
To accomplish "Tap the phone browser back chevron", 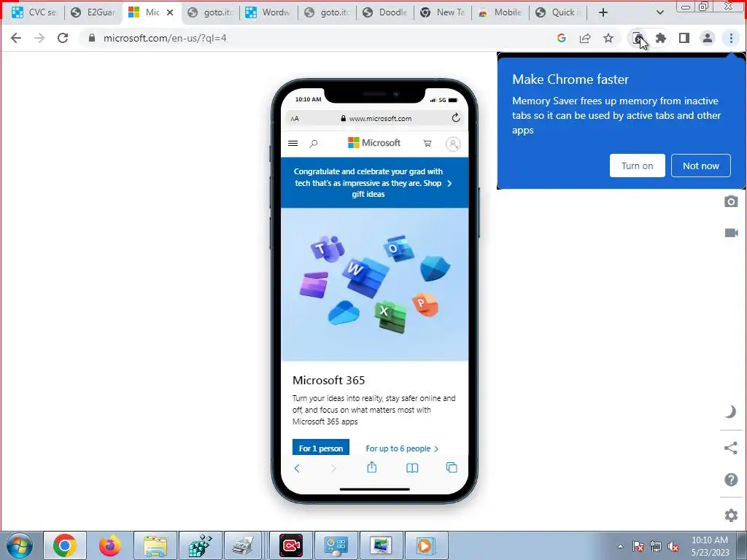I will (297, 469).
